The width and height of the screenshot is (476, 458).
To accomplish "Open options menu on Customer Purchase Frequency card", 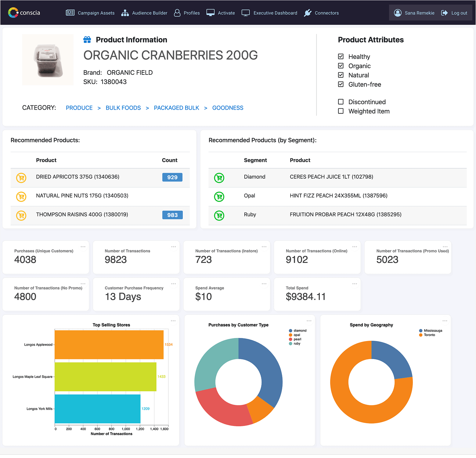I will coord(174,284).
